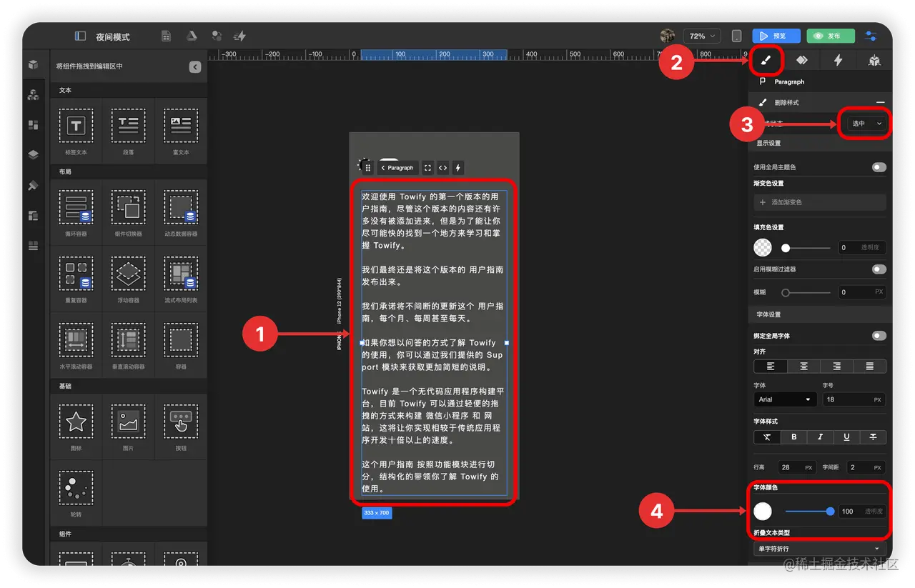Open the grid blocks icon in left rail
This screenshot has height=588, width=915.
tap(34, 124)
